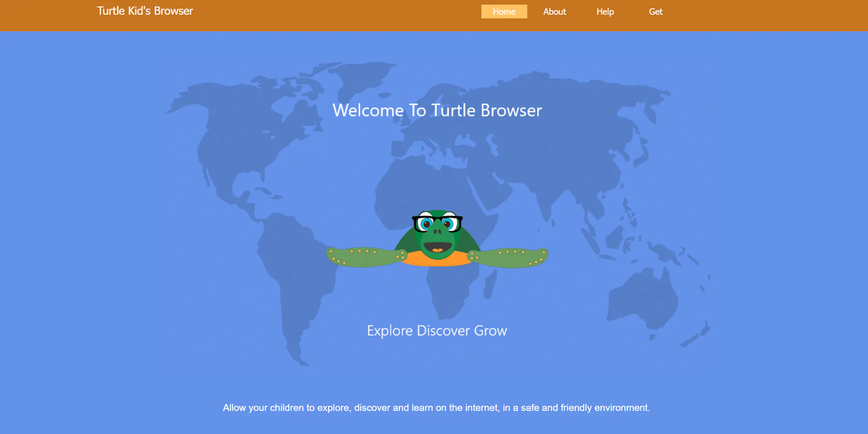Navigate to the Help section

pyautogui.click(x=605, y=11)
